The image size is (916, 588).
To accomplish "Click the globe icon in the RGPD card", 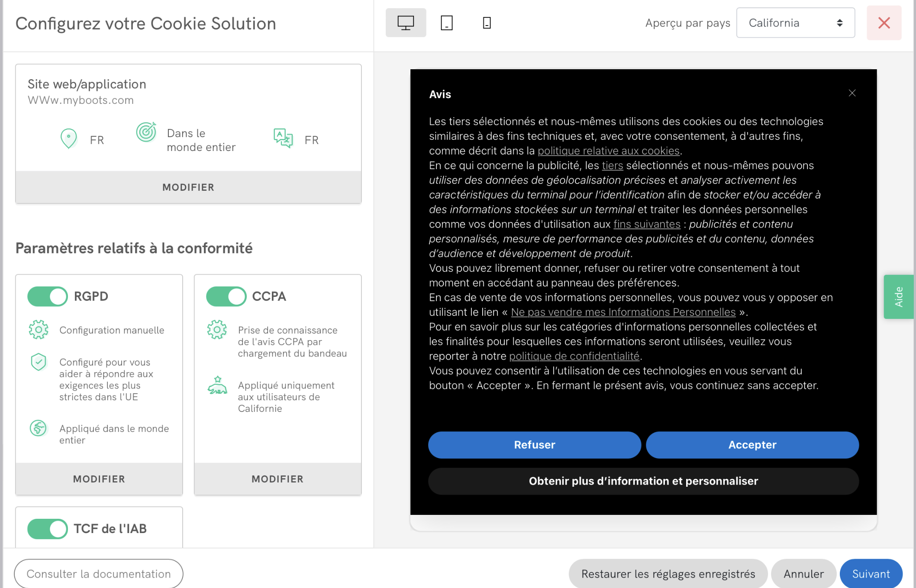I will tap(39, 428).
